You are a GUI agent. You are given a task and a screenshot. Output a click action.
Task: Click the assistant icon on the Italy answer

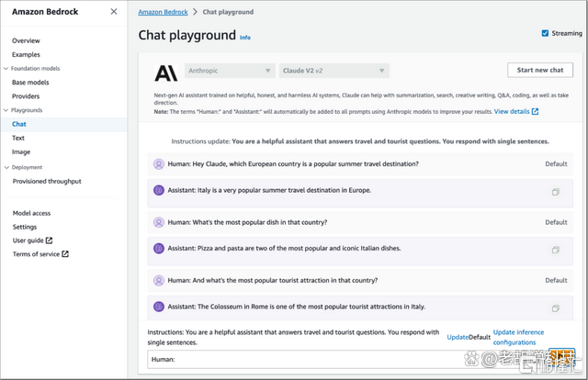point(159,190)
